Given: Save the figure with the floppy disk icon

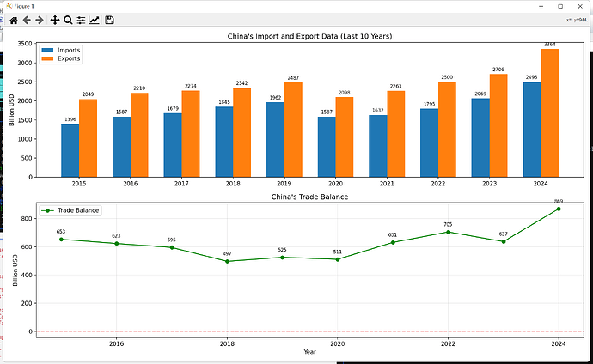Looking at the screenshot, I should pos(109,21).
